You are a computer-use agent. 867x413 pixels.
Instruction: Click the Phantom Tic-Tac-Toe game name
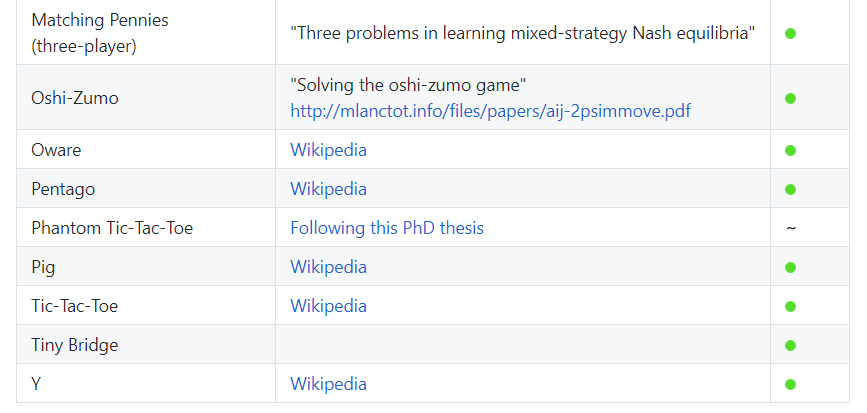coord(112,228)
